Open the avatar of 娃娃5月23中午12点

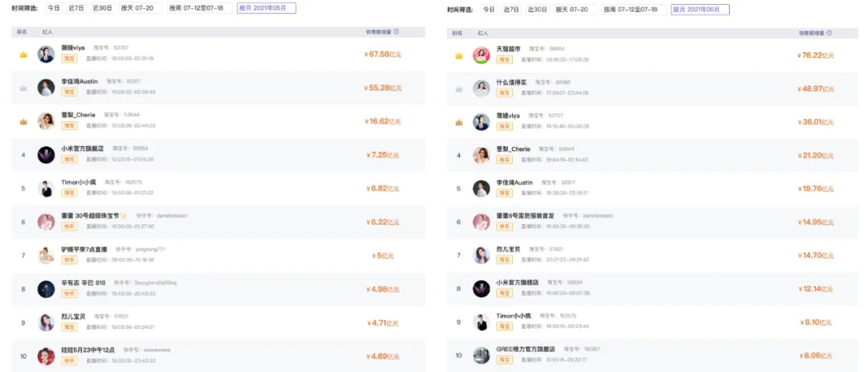click(46, 356)
